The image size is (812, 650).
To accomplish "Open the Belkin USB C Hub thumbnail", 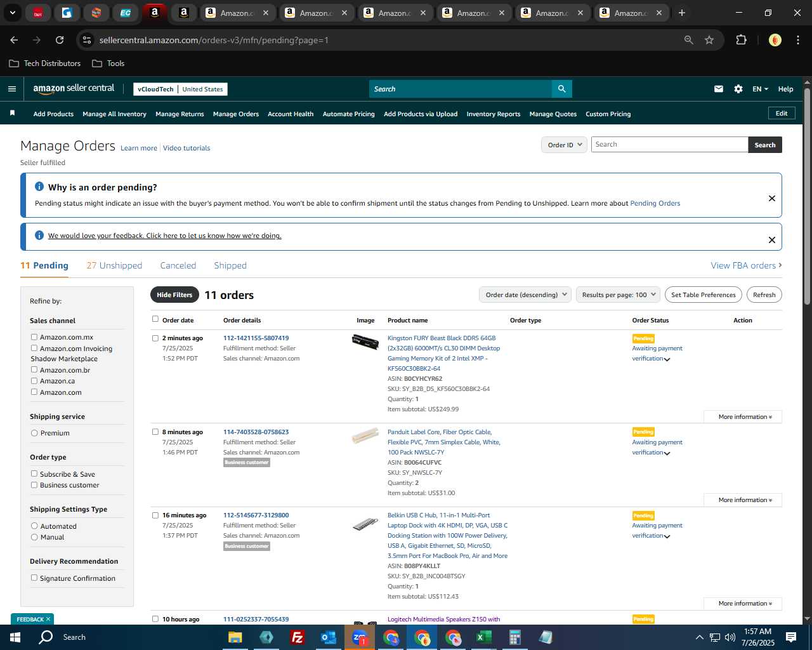I will pos(365,524).
